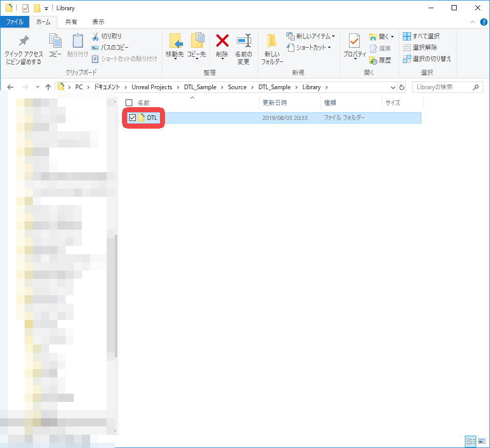Open the File (ファイル) tab

[14, 22]
